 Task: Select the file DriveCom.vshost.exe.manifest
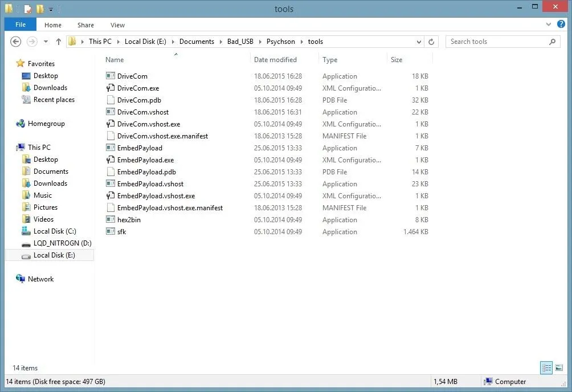tap(162, 136)
